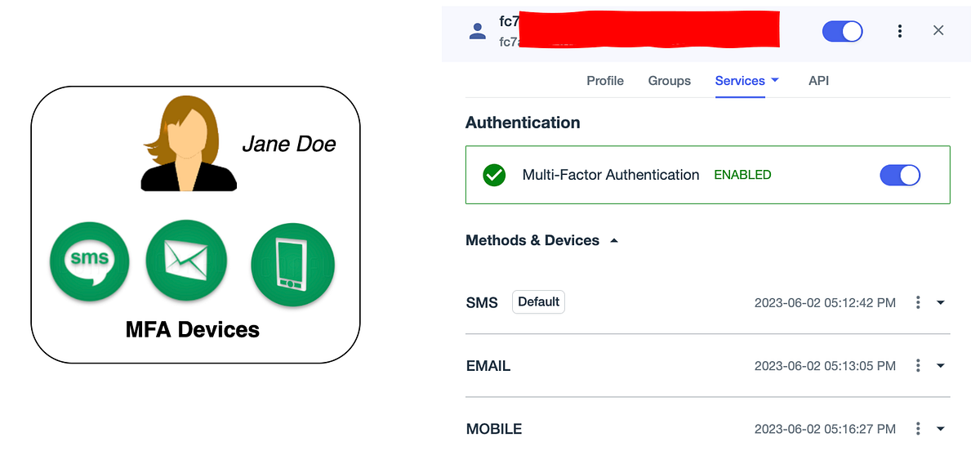Toggle the user enabled switch in header
Viewport: 980px width, 473px height.
click(843, 31)
